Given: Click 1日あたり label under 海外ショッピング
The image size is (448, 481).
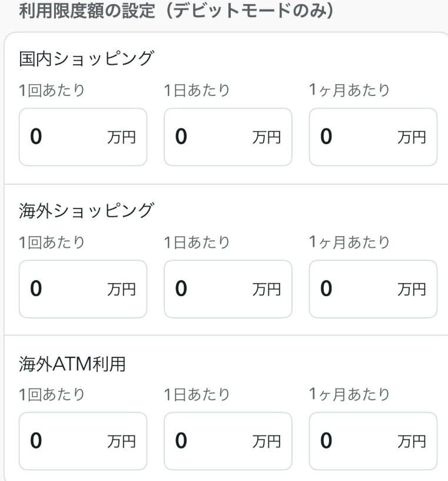Looking at the screenshot, I should (197, 242).
